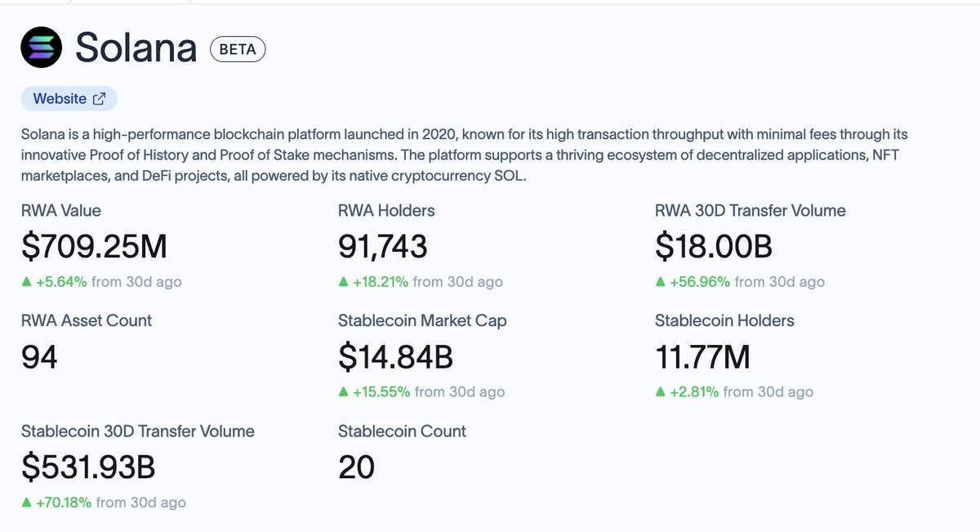980x532 pixels.
Task: Click the BETA badge
Action: tap(238, 49)
